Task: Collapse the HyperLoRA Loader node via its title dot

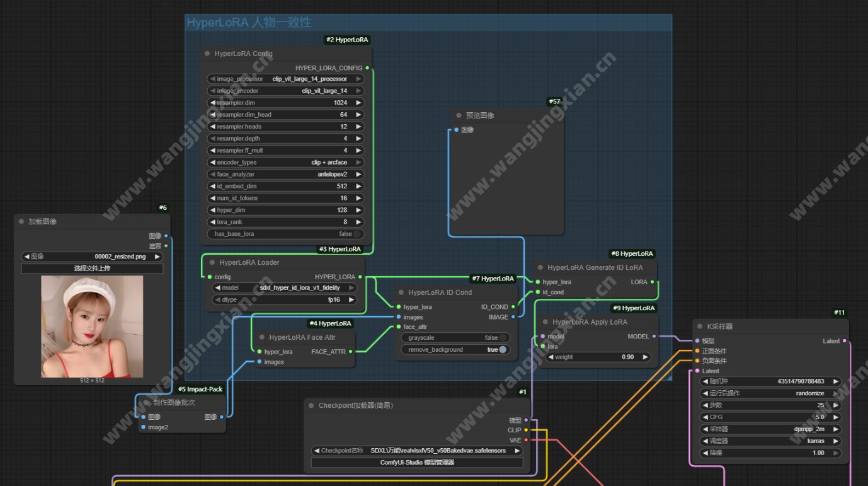Action: click(x=212, y=262)
